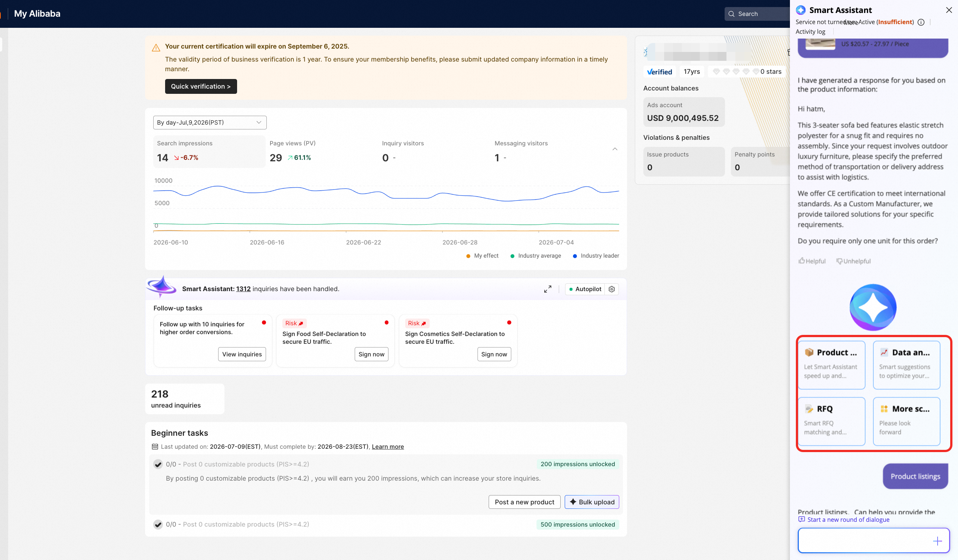
Task: Open the 218 unread inquiries card
Action: [185, 399]
